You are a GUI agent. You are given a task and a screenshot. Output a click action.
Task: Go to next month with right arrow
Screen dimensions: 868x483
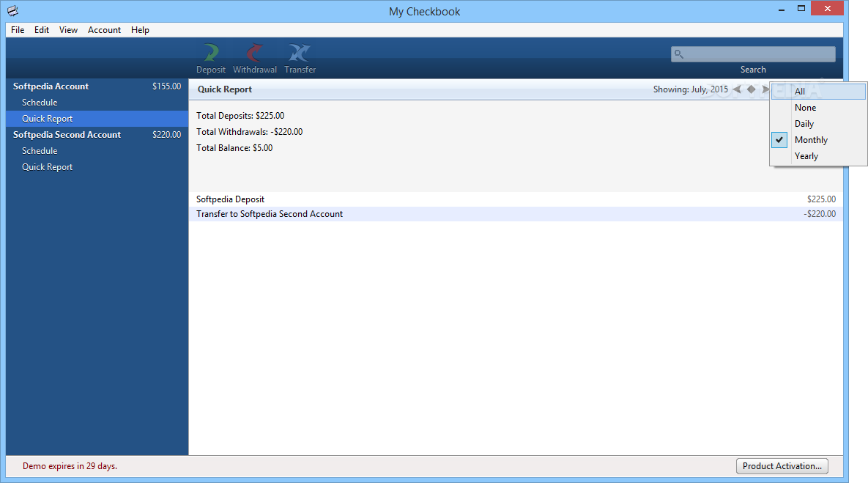(x=765, y=89)
